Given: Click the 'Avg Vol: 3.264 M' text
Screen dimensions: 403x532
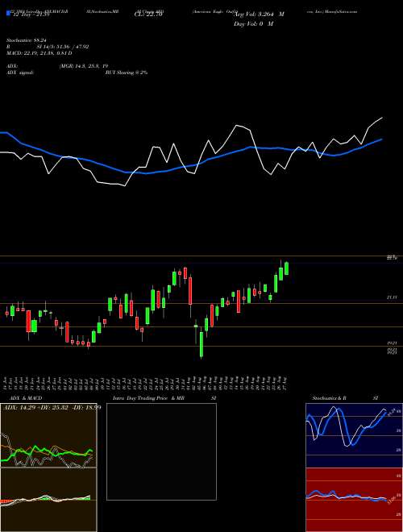Looking at the screenshot, I should pyautogui.click(x=260, y=15).
